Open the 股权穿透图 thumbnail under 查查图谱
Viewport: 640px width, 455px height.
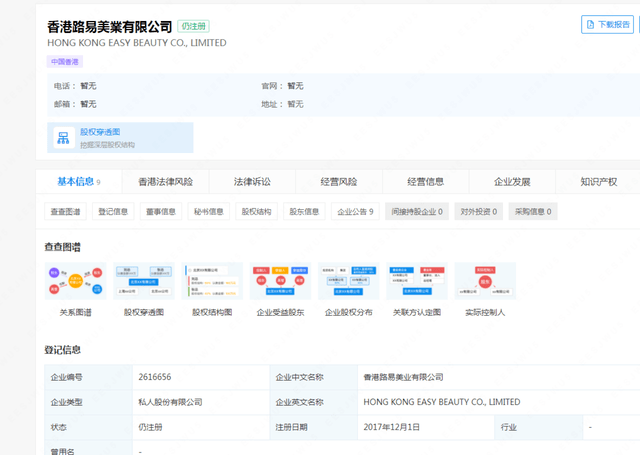pos(144,281)
